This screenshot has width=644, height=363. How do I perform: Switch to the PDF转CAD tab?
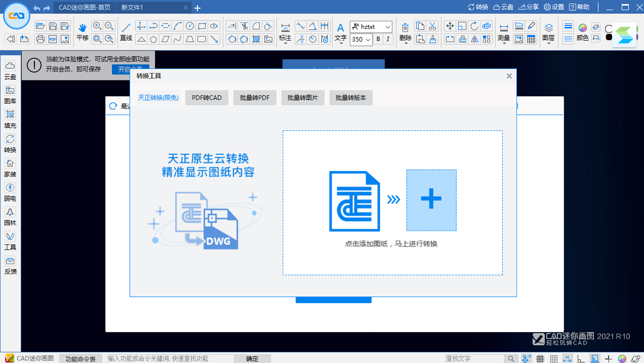click(x=207, y=98)
